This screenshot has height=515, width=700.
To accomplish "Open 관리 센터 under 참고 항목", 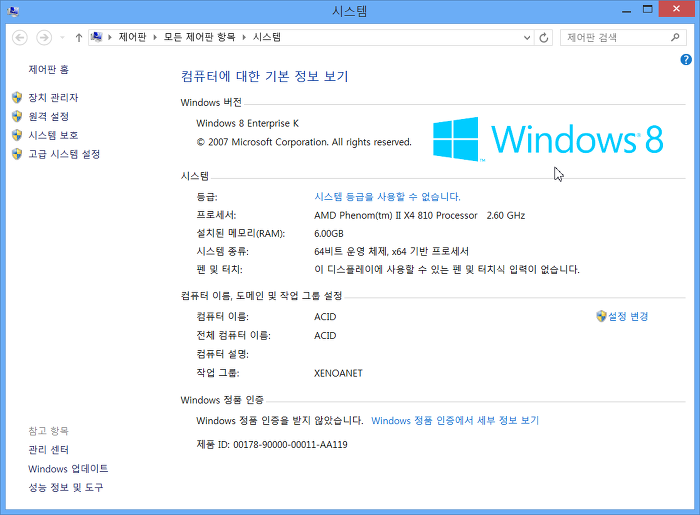I will pyautogui.click(x=49, y=450).
